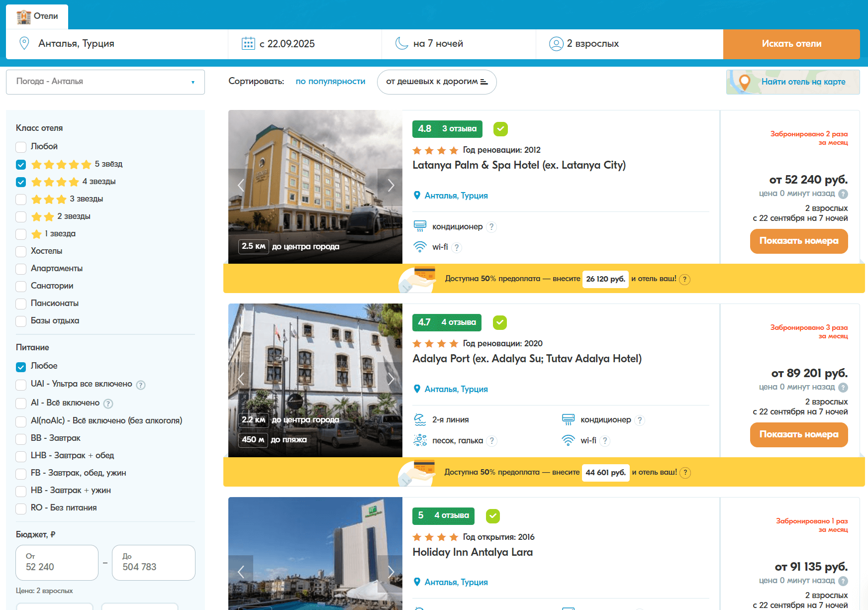Click help icon next to песок, галька
868x610 pixels.
click(491, 441)
